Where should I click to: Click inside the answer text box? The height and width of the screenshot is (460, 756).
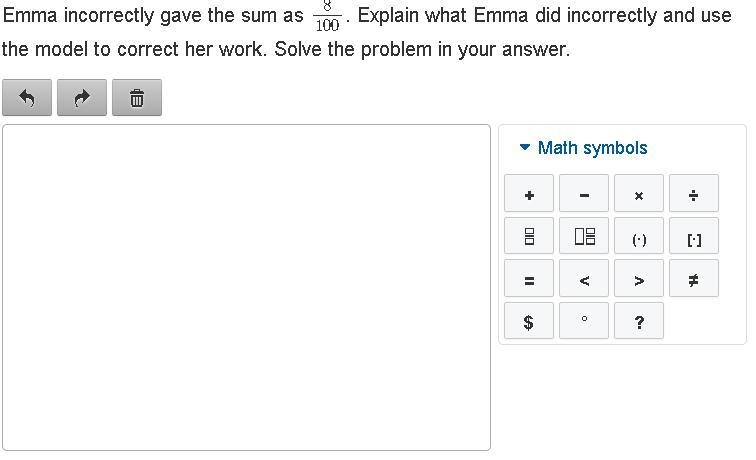(x=246, y=287)
